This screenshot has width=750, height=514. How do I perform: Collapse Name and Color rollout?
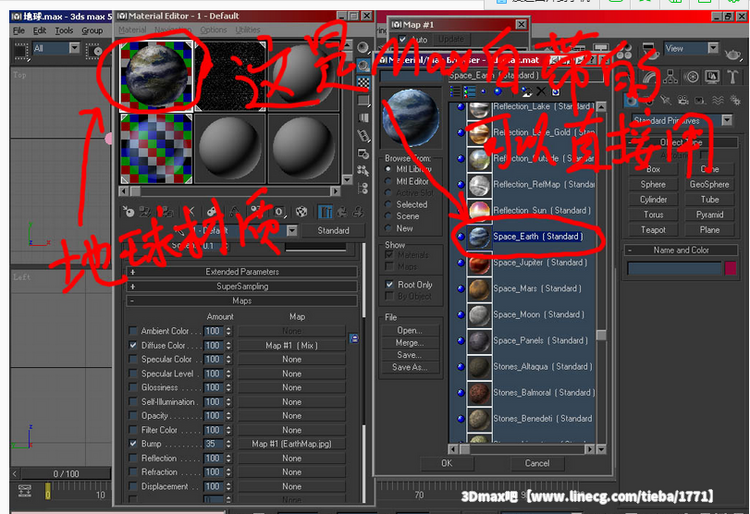[x=681, y=250]
